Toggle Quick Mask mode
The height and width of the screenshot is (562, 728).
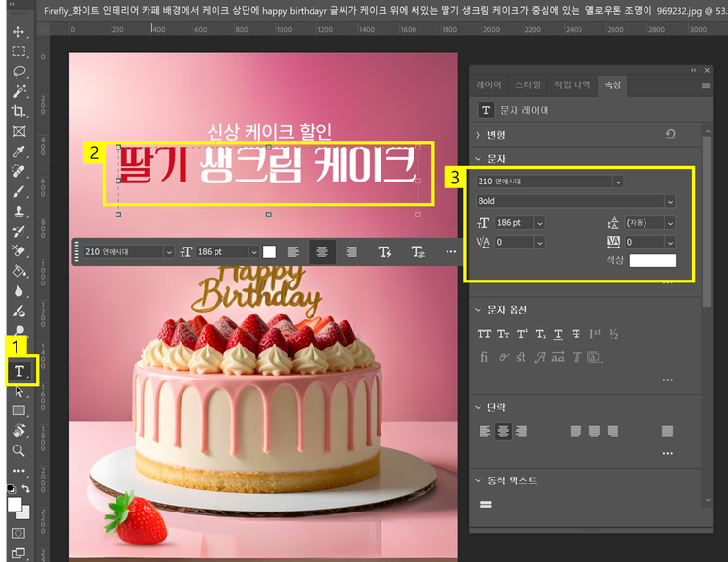[x=18, y=533]
